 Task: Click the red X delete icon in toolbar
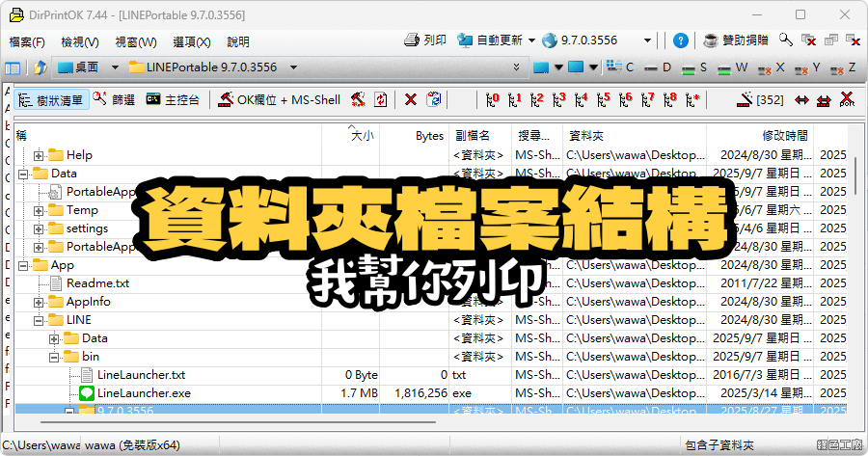click(410, 99)
